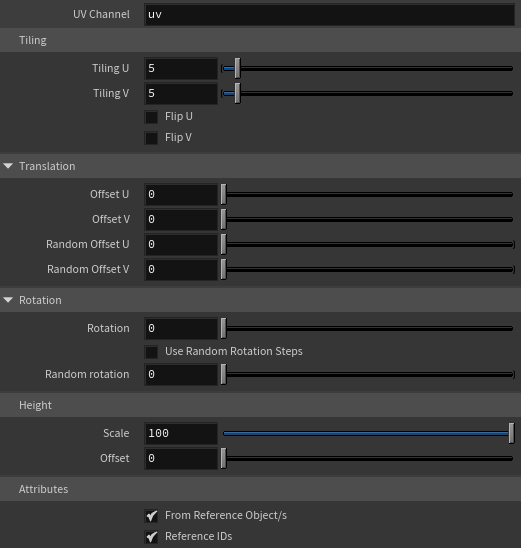
Task: Click the Tiling V slider handle
Action: click(x=237, y=93)
